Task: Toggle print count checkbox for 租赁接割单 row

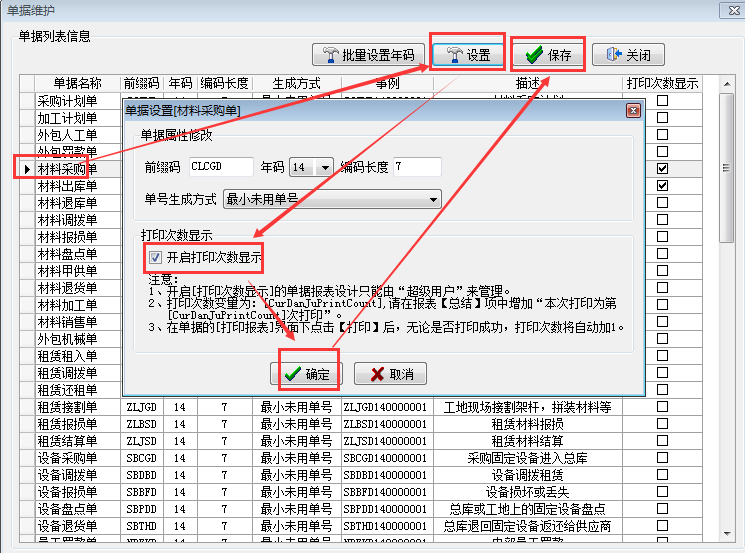Action: click(x=662, y=407)
